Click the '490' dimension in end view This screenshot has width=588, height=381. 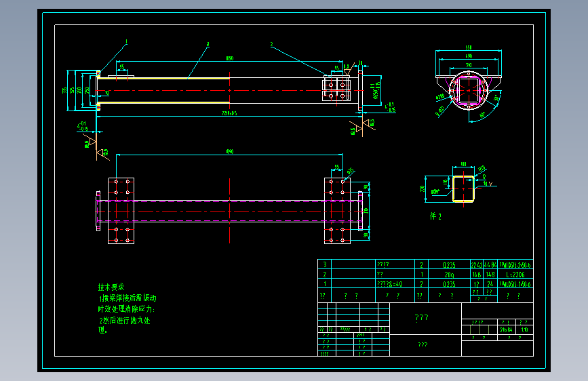coord(469,56)
